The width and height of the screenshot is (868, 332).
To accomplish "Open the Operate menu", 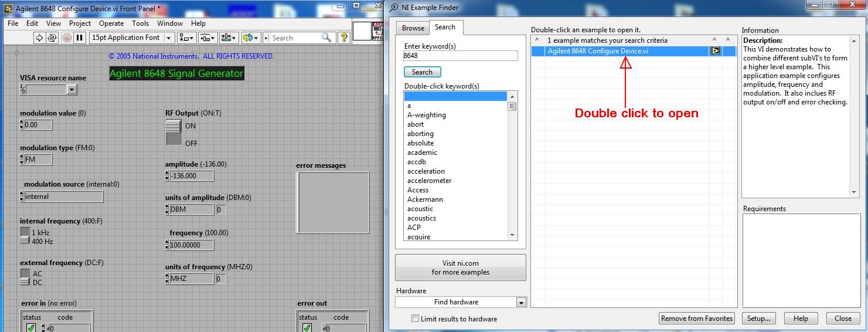I will (x=111, y=23).
